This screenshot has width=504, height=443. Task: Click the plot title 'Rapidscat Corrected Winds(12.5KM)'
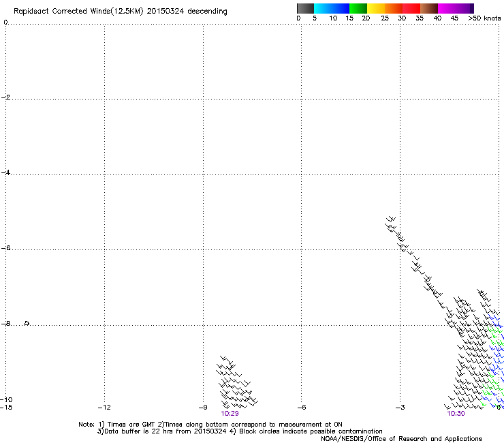click(78, 12)
